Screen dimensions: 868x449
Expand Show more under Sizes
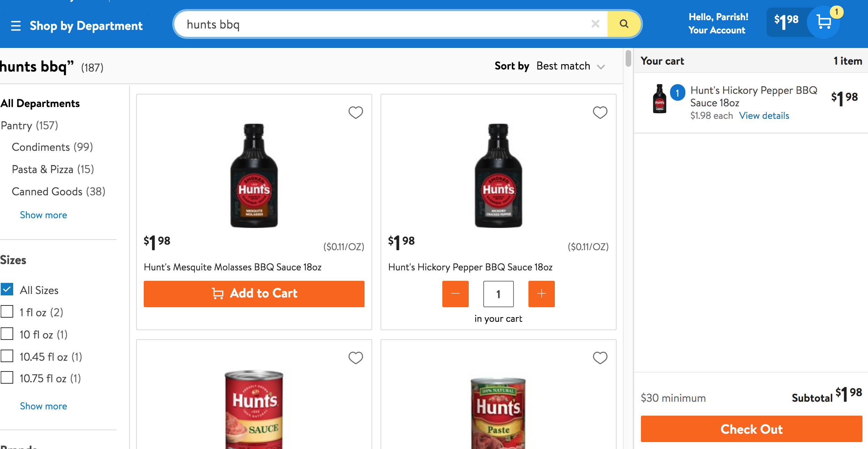[x=43, y=406]
